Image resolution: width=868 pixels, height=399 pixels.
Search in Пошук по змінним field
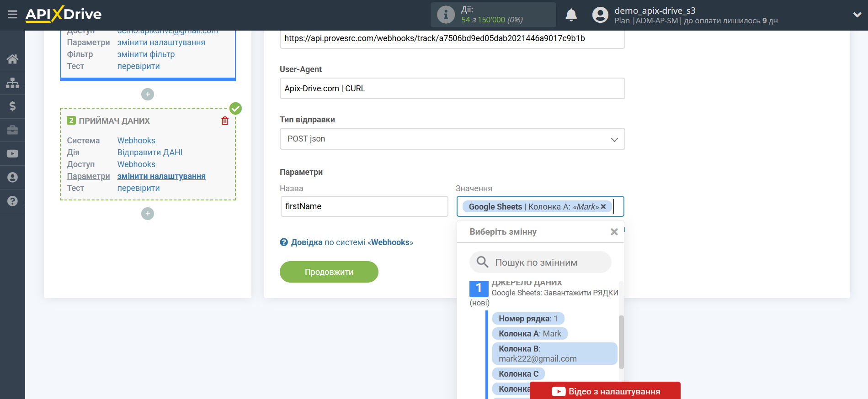[540, 262]
